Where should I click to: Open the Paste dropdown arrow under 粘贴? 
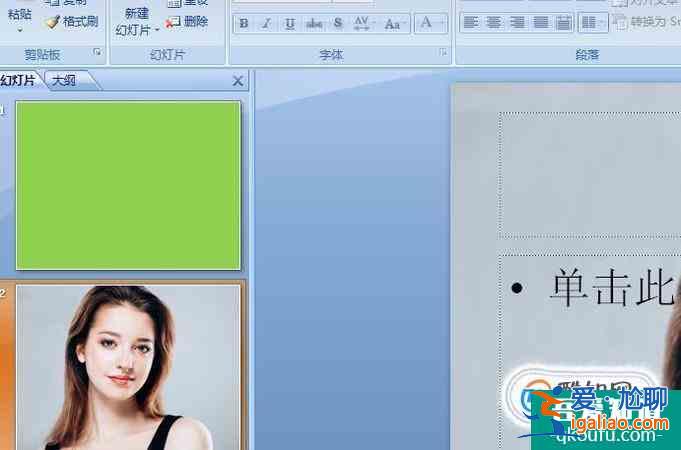click(x=20, y=31)
